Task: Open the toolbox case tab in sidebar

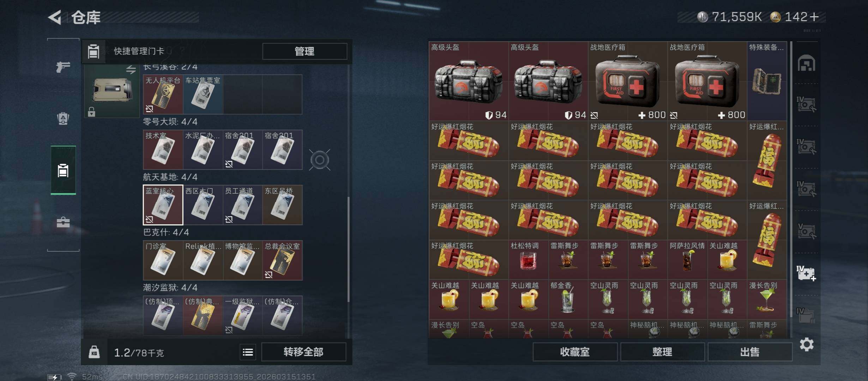Action: [x=63, y=222]
